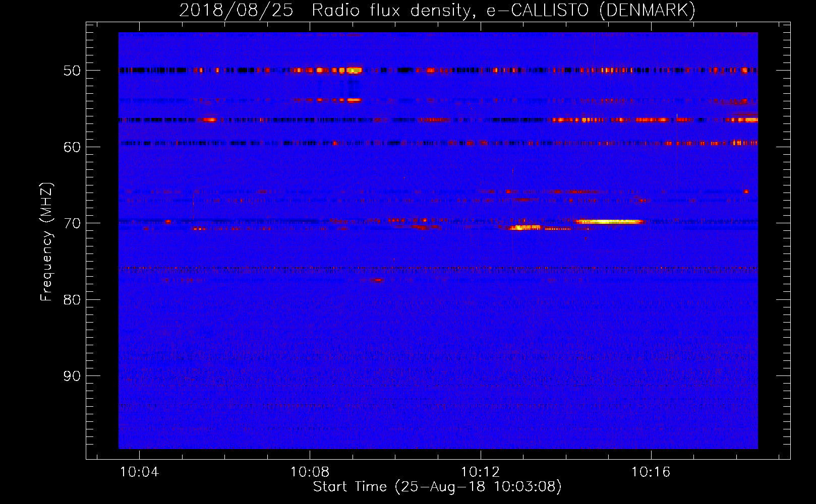
Task: Click the 10:04 time tick label
Action: [x=139, y=472]
